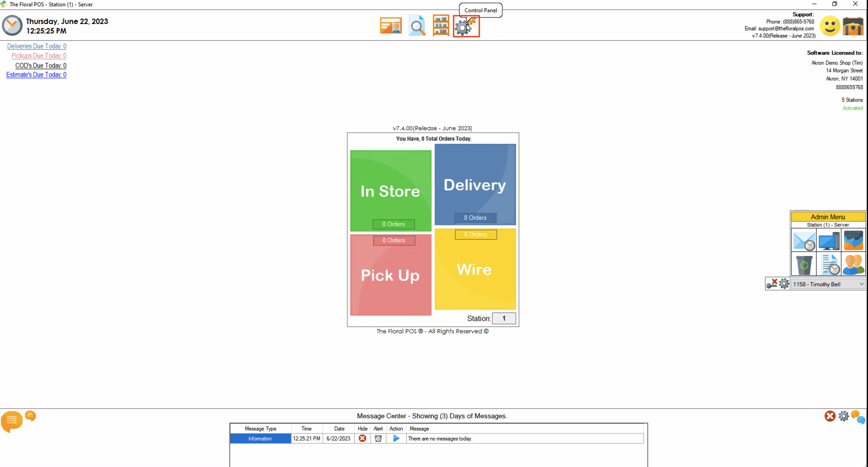Open Message Center settings gear icon
This screenshot has width=868, height=467.
[844, 416]
